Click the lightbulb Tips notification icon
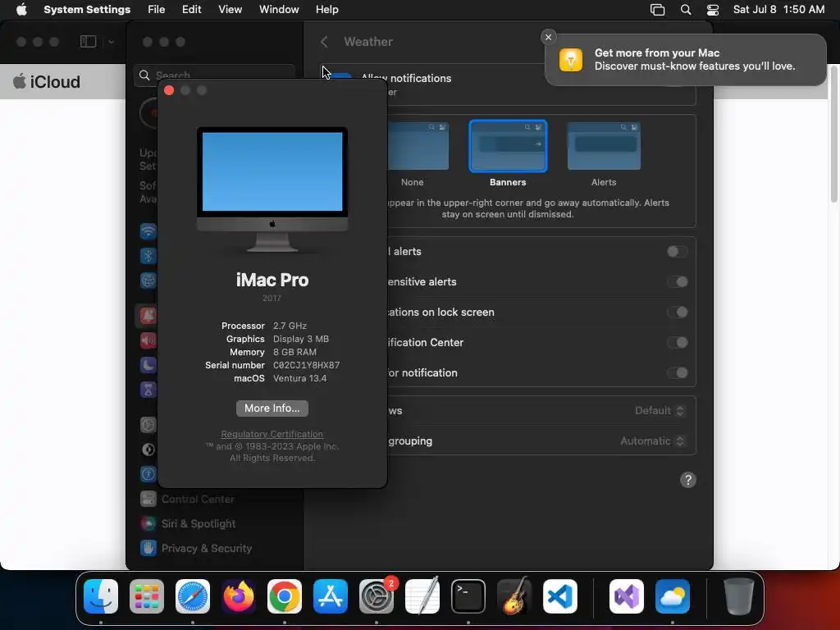840x630 pixels. [x=571, y=59]
